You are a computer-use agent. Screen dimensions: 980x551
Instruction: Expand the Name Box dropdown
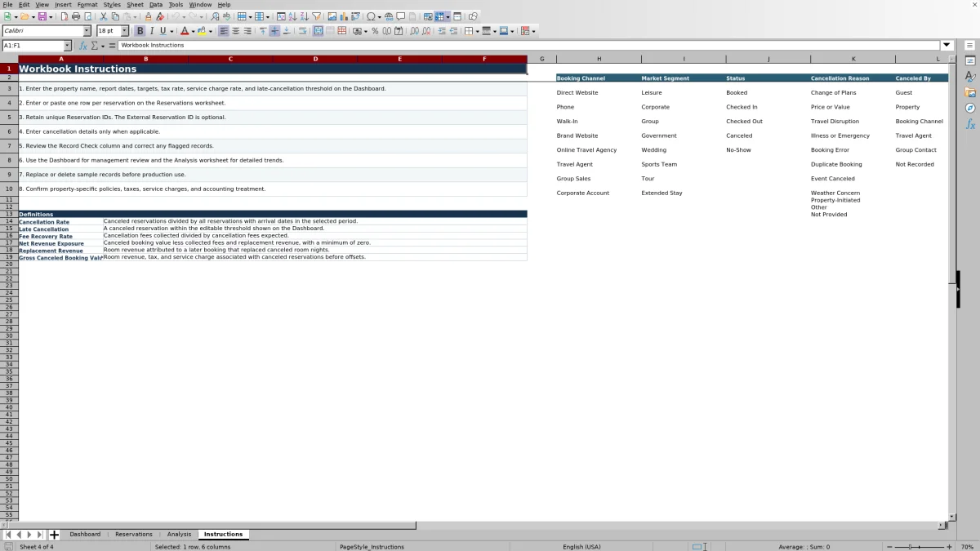pyautogui.click(x=67, y=46)
